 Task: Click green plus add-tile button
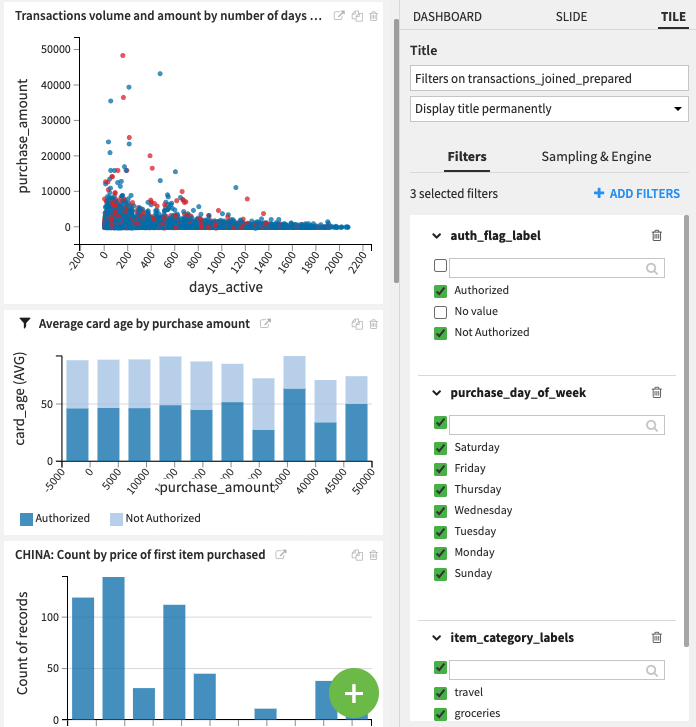(x=353, y=693)
